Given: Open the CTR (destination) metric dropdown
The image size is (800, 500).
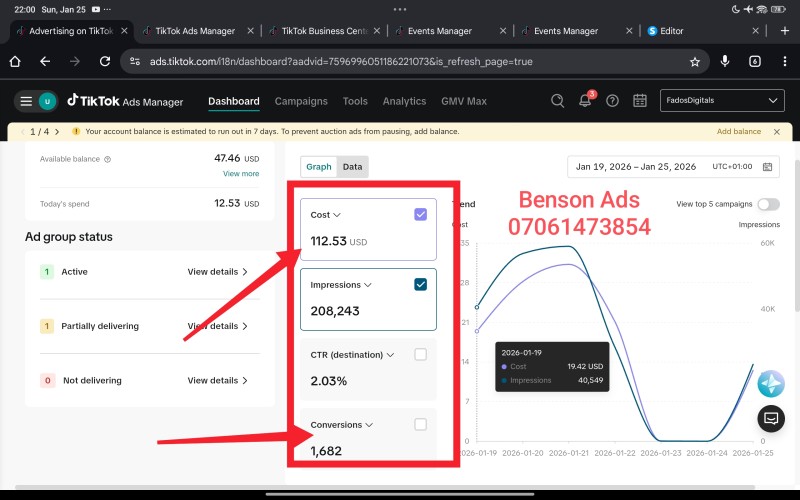Looking at the screenshot, I should [352, 355].
